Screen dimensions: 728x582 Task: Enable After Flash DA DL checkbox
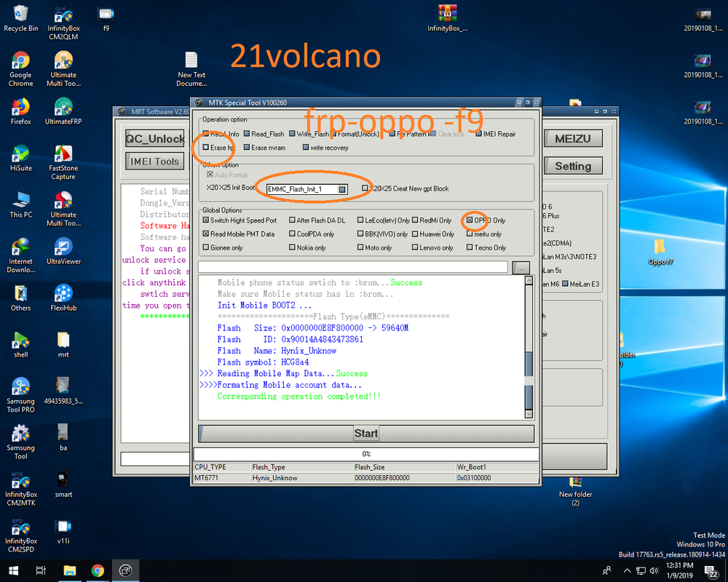(x=292, y=220)
